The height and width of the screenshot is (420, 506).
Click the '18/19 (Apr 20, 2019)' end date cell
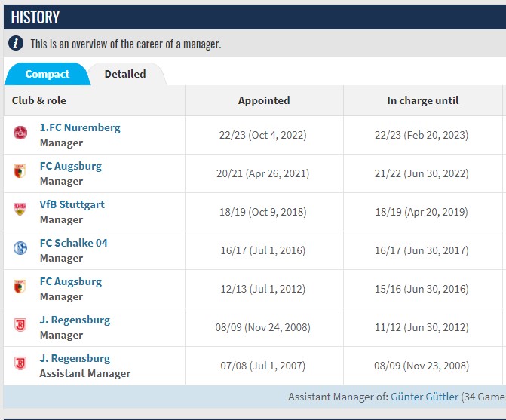click(422, 212)
